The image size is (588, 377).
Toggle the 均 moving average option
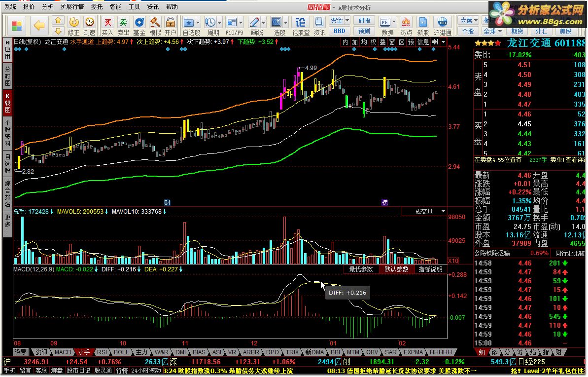pos(364,42)
